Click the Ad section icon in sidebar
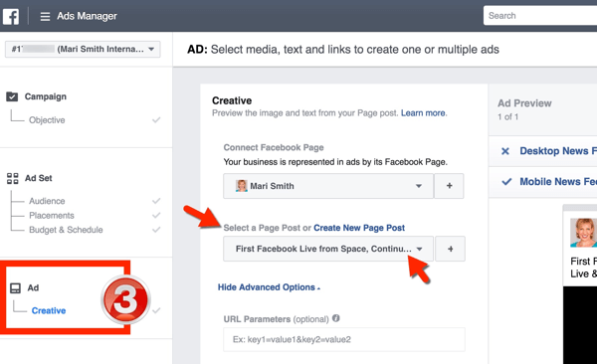The image size is (597, 364). 15,288
